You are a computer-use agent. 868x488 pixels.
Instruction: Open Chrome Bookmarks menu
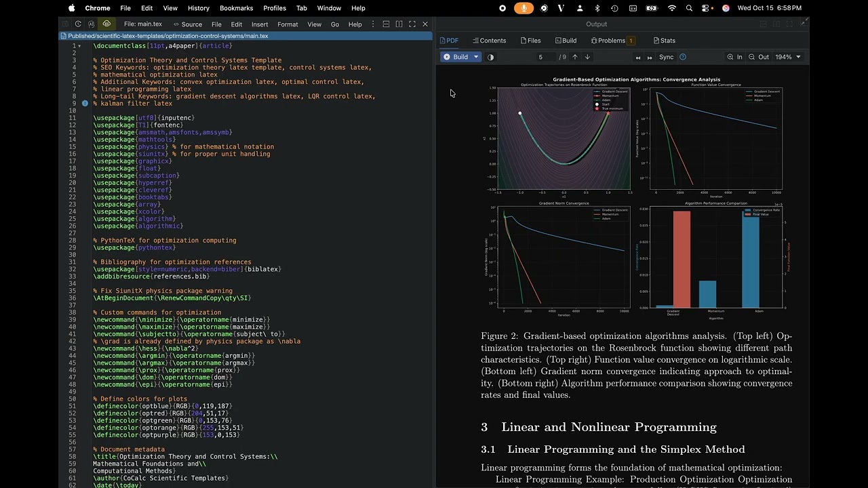237,8
